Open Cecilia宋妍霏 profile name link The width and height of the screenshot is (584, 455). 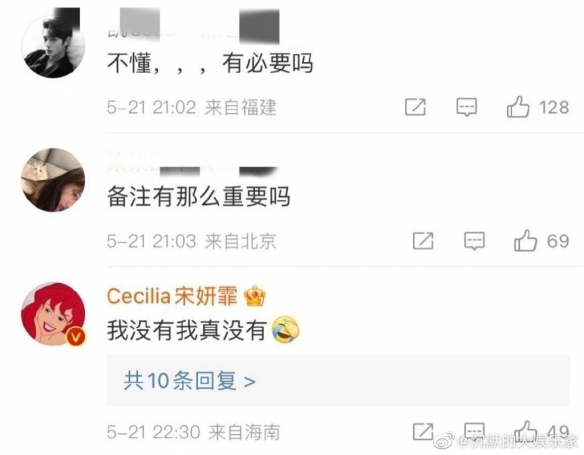point(172,296)
